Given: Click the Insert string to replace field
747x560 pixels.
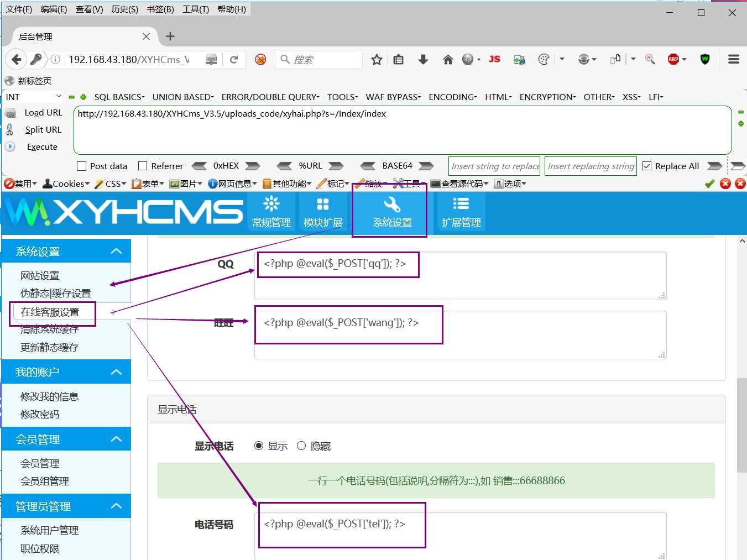Looking at the screenshot, I should (x=494, y=166).
